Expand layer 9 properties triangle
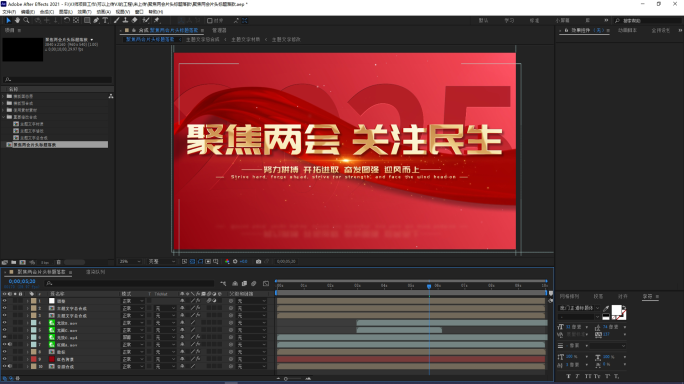 tap(27, 359)
